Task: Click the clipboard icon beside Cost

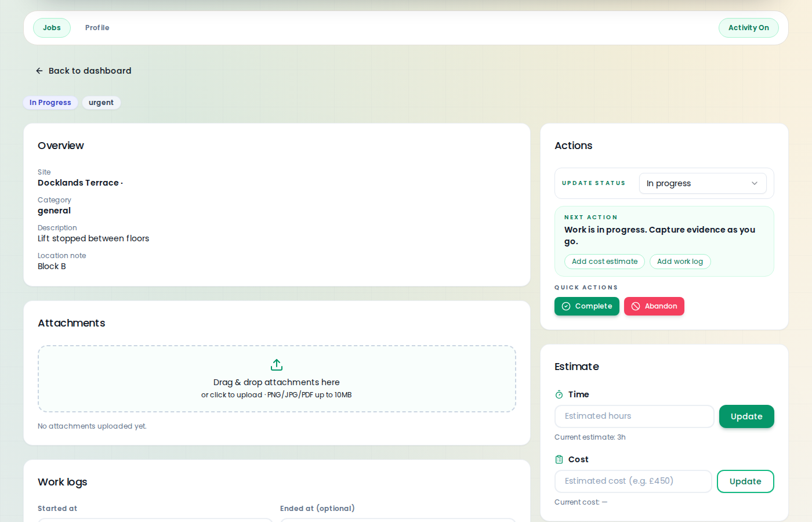Action: coord(559,459)
